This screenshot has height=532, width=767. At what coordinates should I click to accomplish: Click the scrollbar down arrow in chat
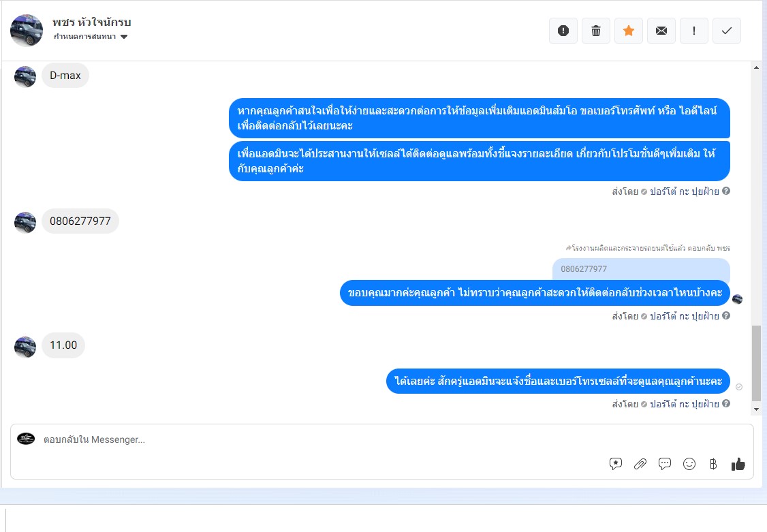pyautogui.click(x=756, y=409)
